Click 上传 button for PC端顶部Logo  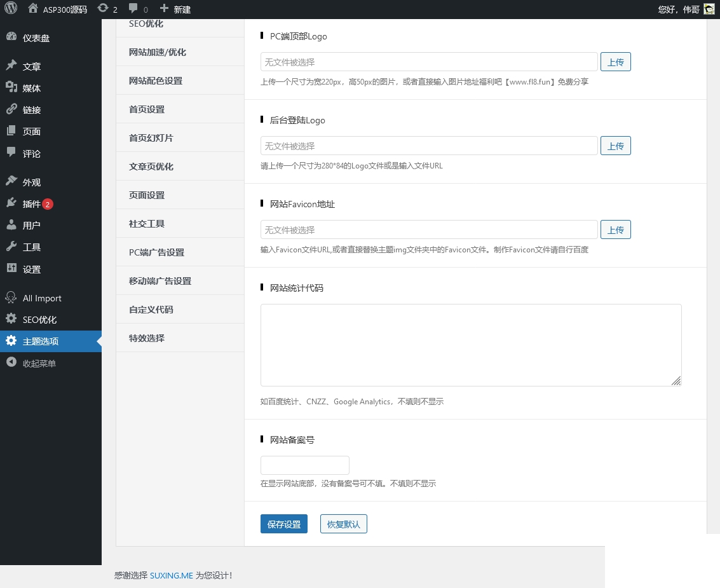tap(615, 62)
